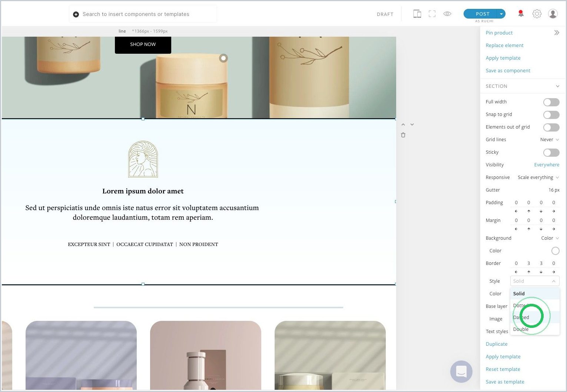Toggle Sticky switch
This screenshot has height=392, width=567.
(x=551, y=153)
